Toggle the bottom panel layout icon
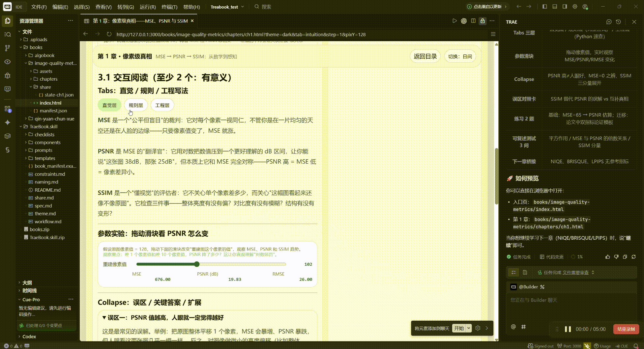 [555, 7]
